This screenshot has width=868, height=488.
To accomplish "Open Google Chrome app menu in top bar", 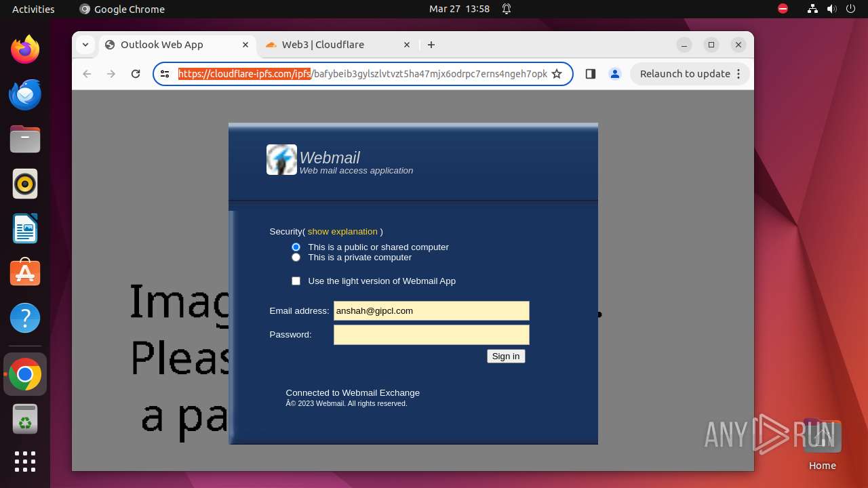I will click(122, 9).
